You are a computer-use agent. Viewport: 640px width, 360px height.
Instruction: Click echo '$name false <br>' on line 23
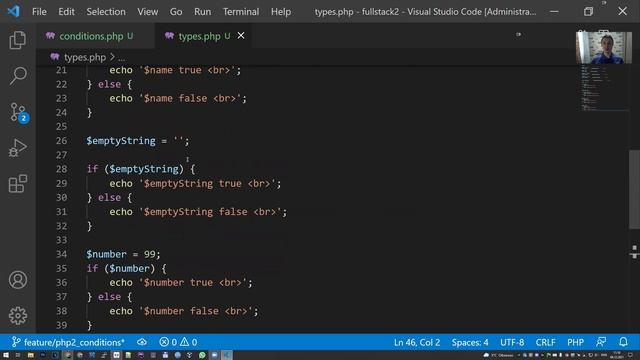click(178, 98)
